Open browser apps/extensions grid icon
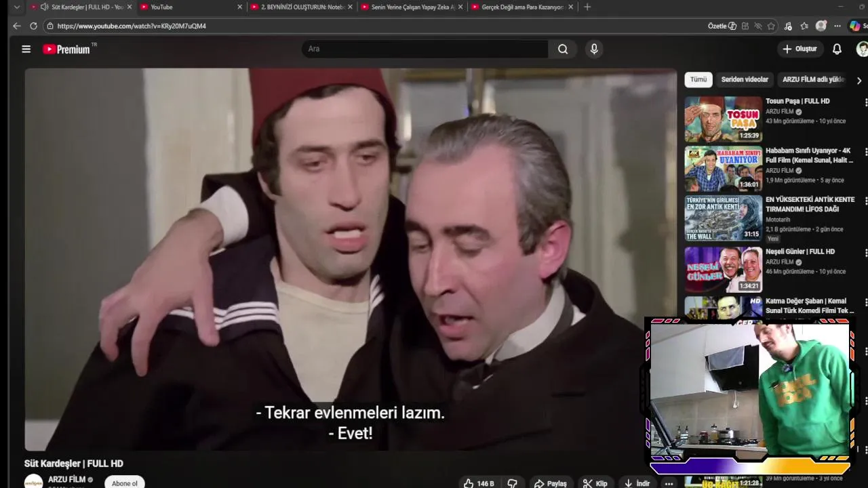This screenshot has width=868, height=488. (745, 26)
